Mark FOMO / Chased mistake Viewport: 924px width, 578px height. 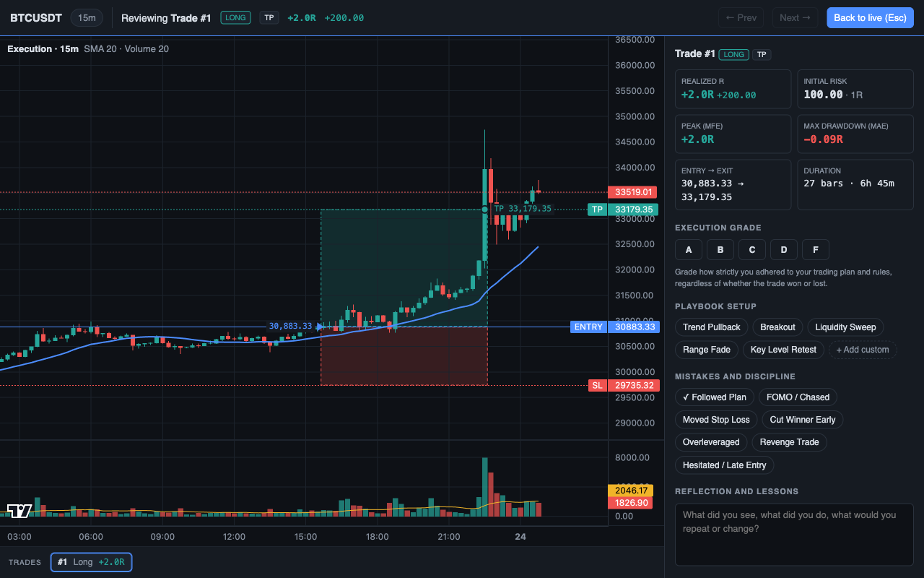(798, 397)
